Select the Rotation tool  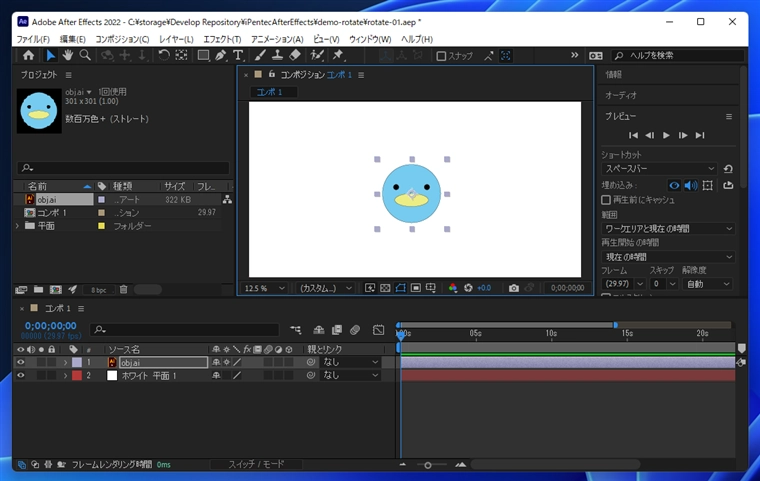click(164, 55)
